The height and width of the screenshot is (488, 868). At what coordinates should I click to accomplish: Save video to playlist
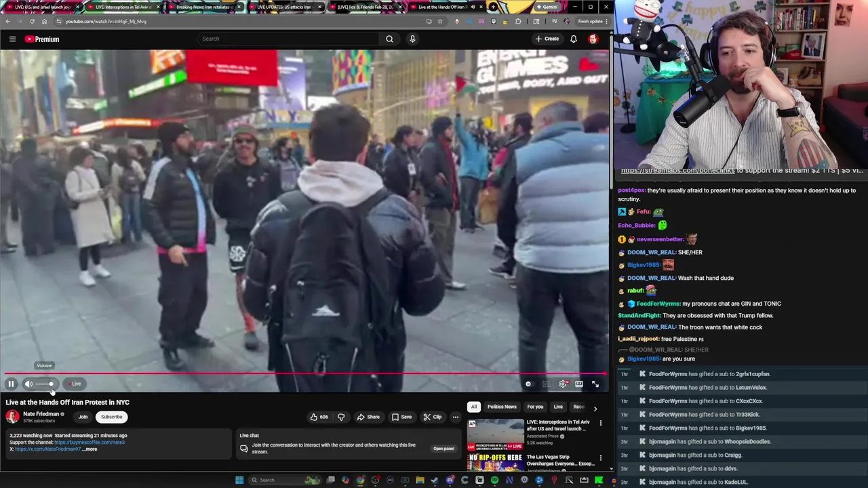click(x=401, y=417)
